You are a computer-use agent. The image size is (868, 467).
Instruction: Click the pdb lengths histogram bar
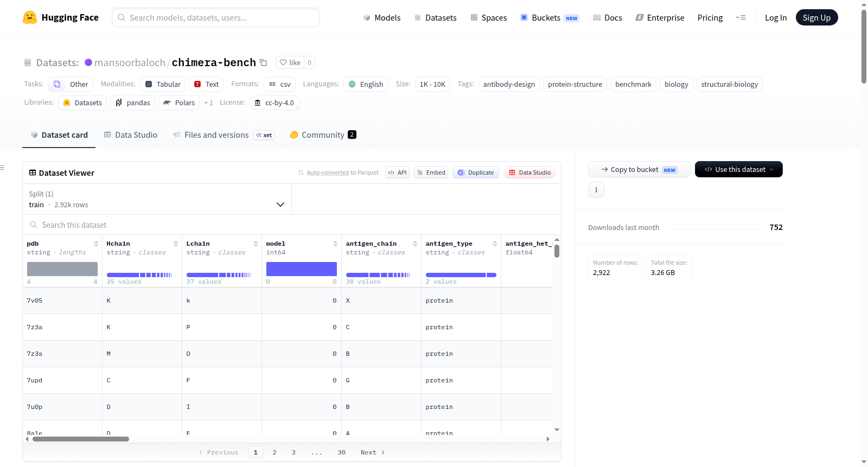[x=62, y=269]
